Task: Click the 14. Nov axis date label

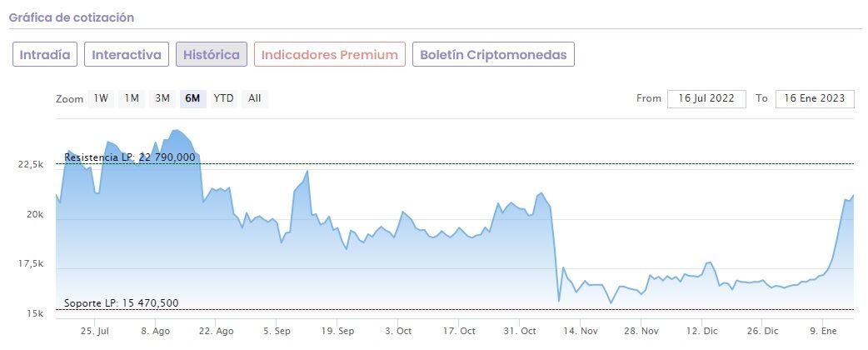Action: coord(581,331)
